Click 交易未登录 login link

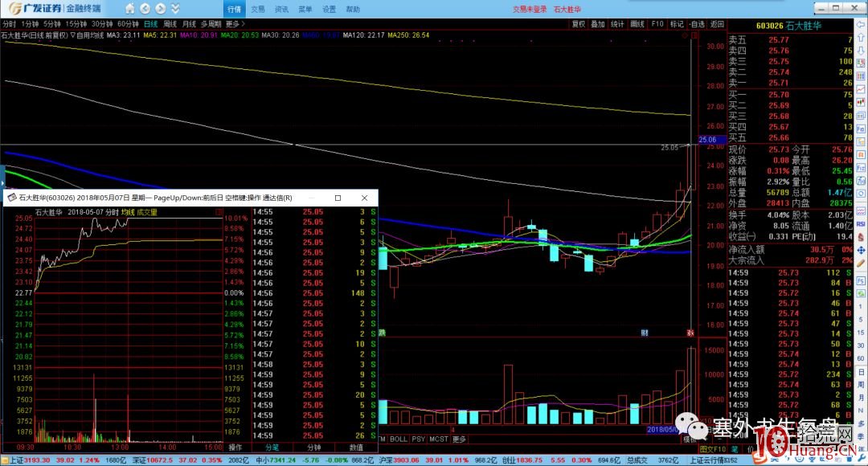[x=530, y=10]
